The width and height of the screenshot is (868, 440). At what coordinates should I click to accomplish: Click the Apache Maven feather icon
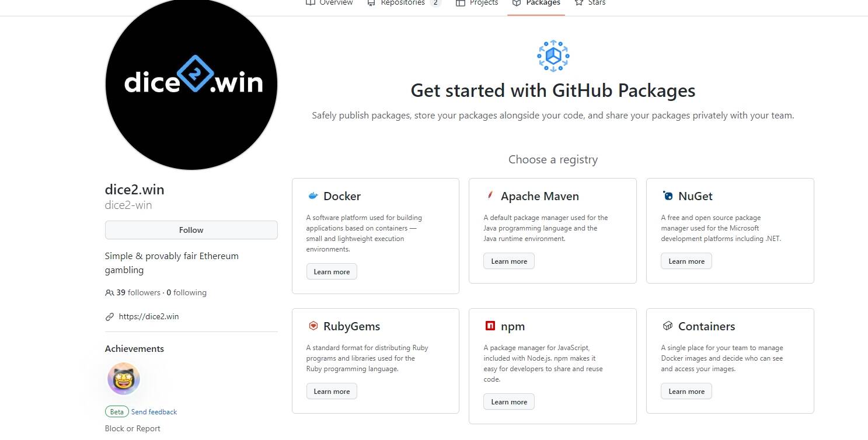click(x=490, y=195)
